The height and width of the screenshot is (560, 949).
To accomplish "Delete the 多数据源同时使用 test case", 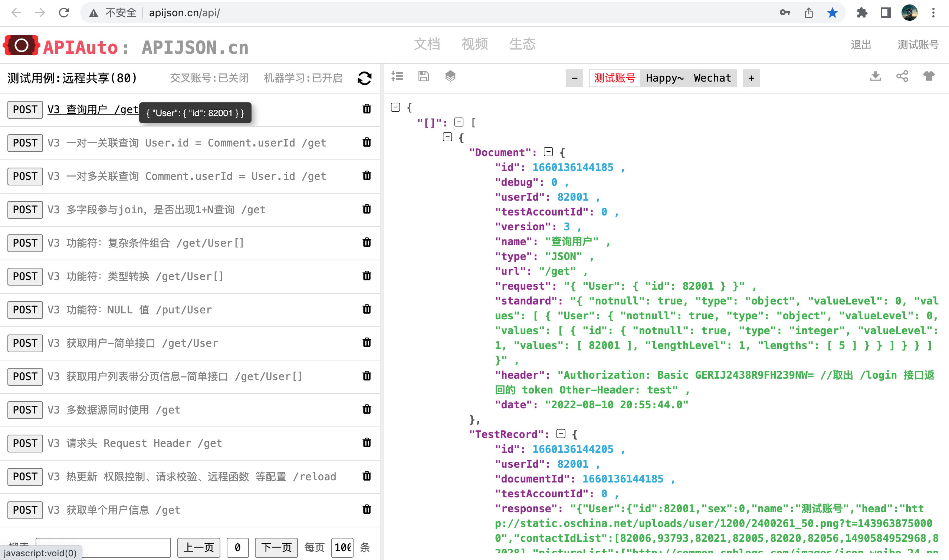I will point(367,409).
